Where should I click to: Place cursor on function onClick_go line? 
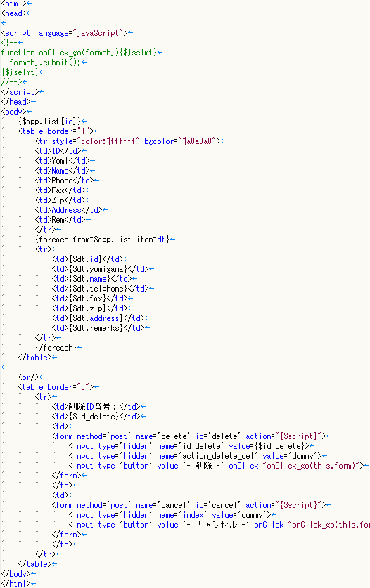point(79,53)
